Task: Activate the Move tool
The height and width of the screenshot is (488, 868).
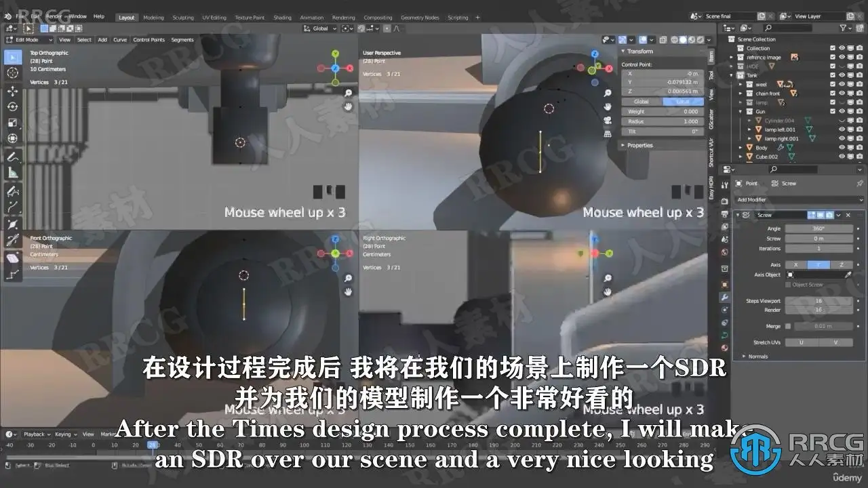Action: (x=12, y=91)
